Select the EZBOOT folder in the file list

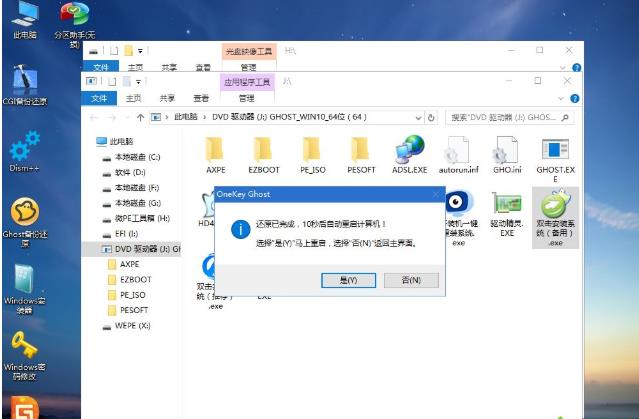click(x=264, y=155)
